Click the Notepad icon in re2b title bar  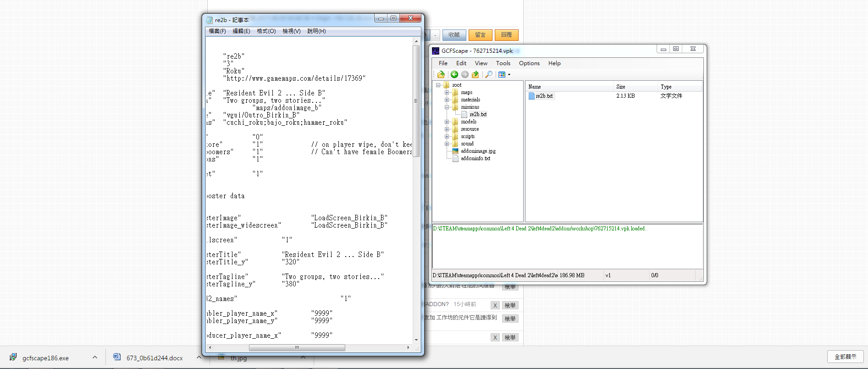210,20
